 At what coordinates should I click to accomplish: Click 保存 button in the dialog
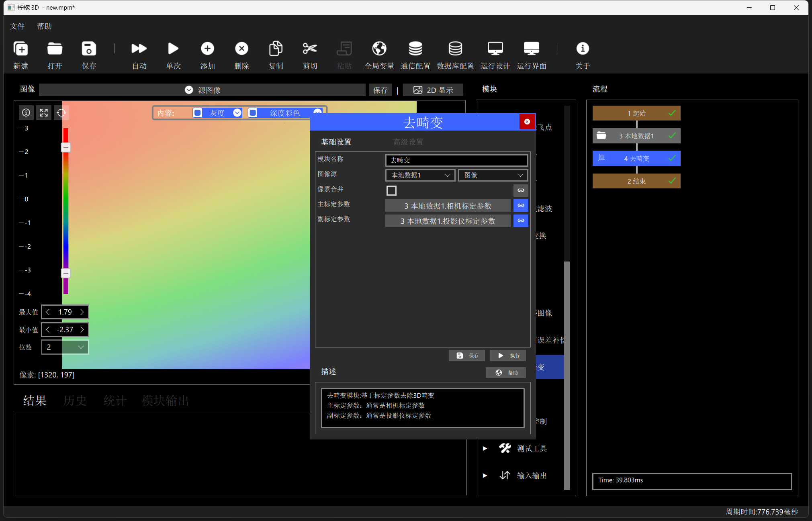click(x=467, y=356)
